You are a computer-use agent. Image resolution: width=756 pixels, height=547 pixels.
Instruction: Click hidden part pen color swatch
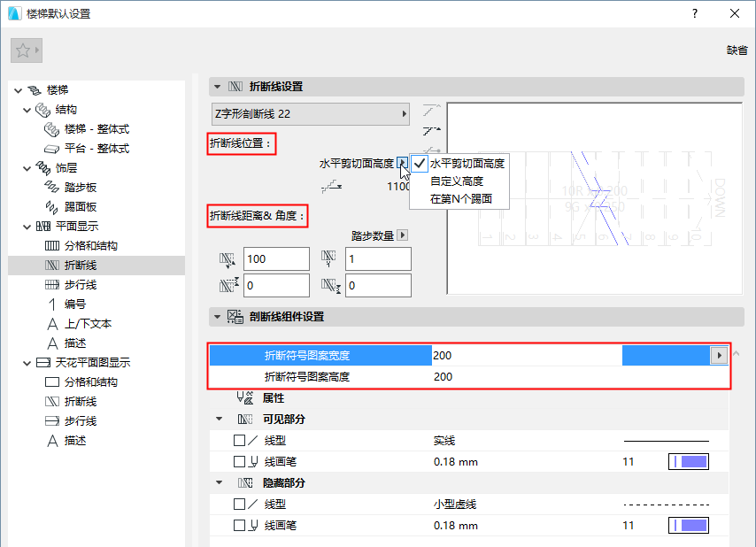tap(689, 525)
